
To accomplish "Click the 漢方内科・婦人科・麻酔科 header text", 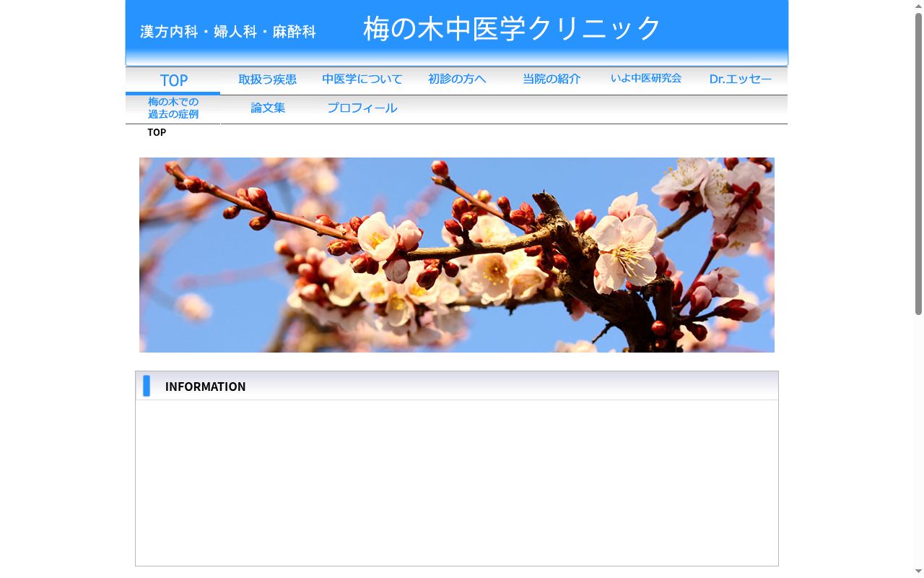I will pyautogui.click(x=228, y=32).
